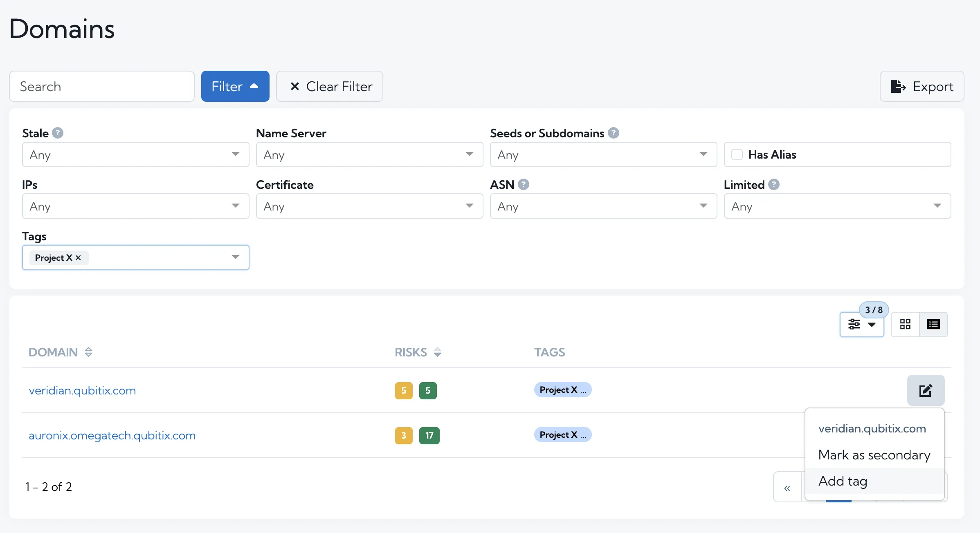Sort by the RISKS column arrows
This screenshot has height=533, width=980.
click(437, 352)
